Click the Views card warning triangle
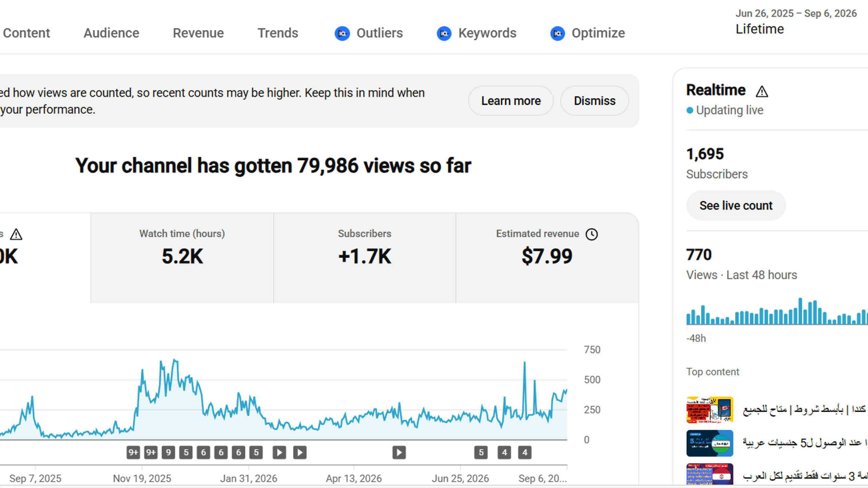The width and height of the screenshot is (868, 488). 16,234
